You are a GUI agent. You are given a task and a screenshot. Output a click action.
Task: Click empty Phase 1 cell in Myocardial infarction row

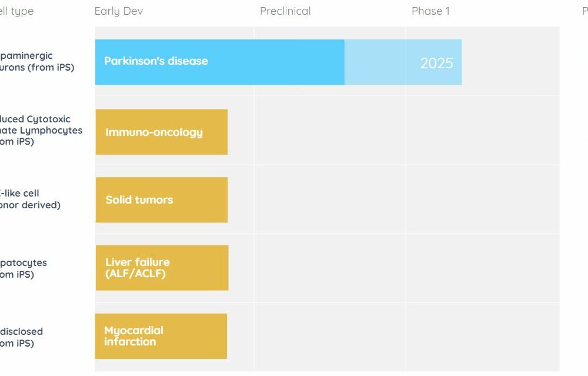click(x=483, y=337)
